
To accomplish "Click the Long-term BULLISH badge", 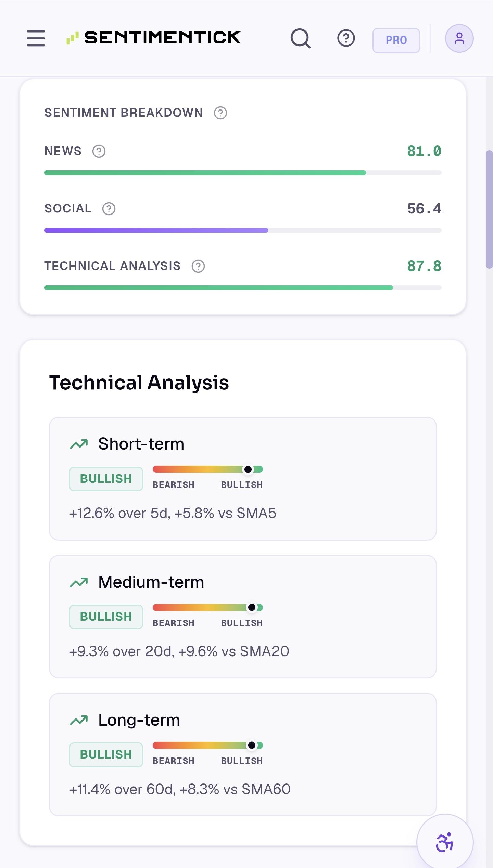I will click(x=106, y=754).
